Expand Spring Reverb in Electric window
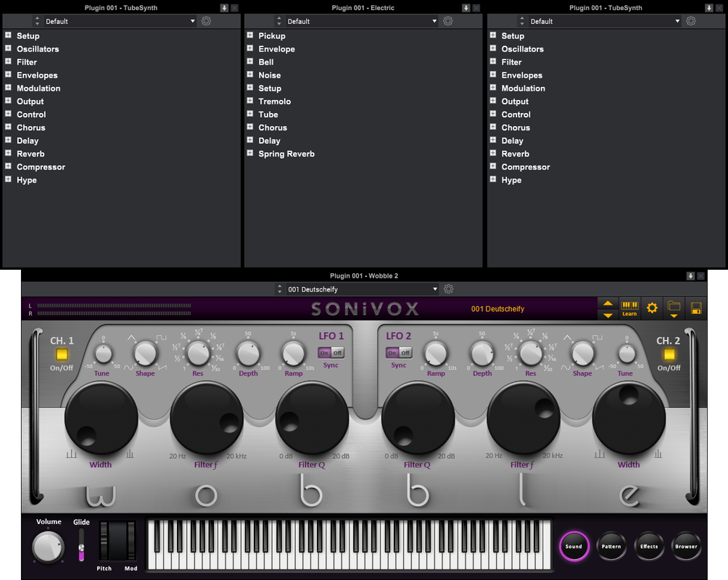Image resolution: width=728 pixels, height=580 pixels. coord(249,153)
